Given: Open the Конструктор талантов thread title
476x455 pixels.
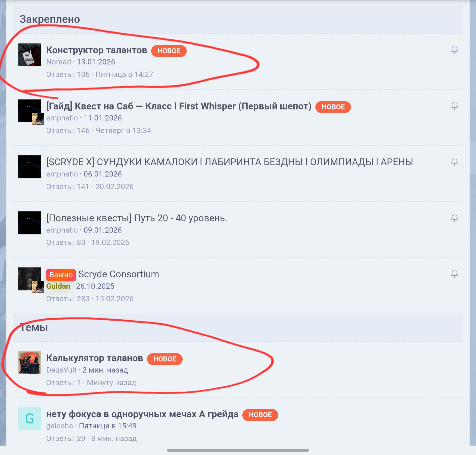Looking at the screenshot, I should pyautogui.click(x=97, y=50).
